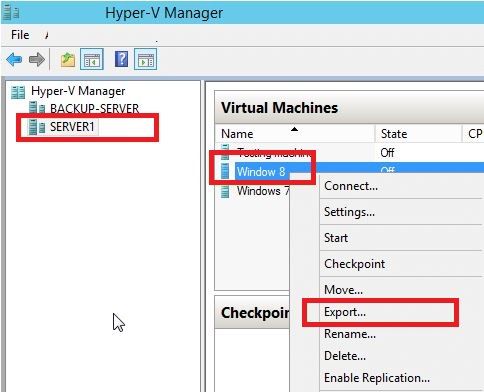The width and height of the screenshot is (484, 392).
Task: Click the Windows 7 VM icon
Action: [225, 192]
